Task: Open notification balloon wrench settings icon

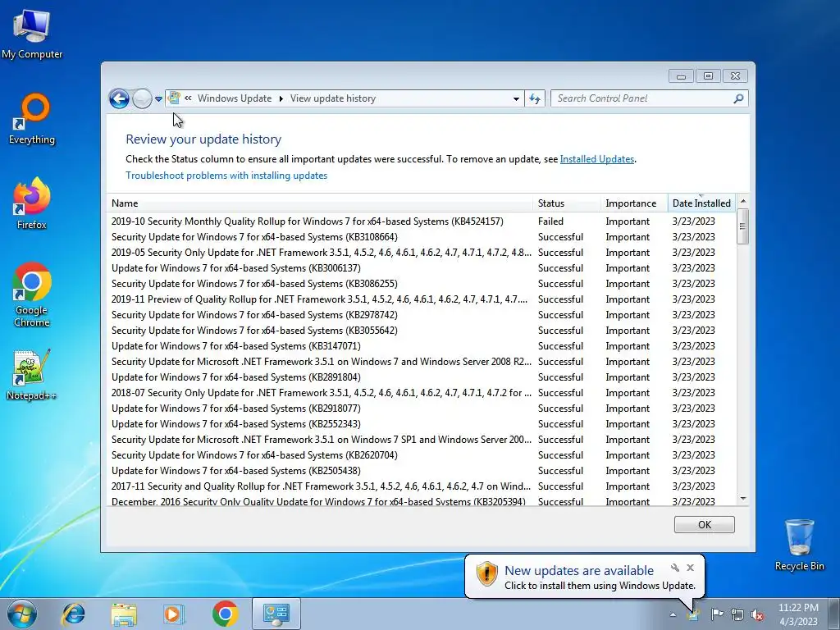Action: click(675, 568)
